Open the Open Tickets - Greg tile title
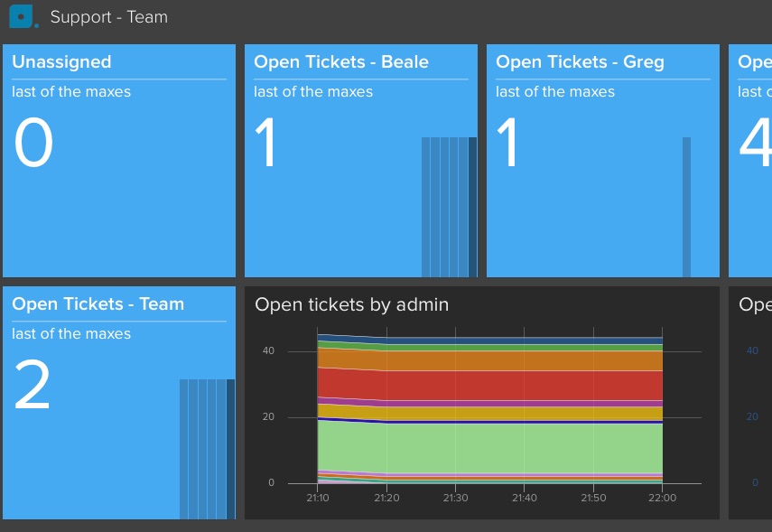The image size is (772, 532). coord(580,62)
